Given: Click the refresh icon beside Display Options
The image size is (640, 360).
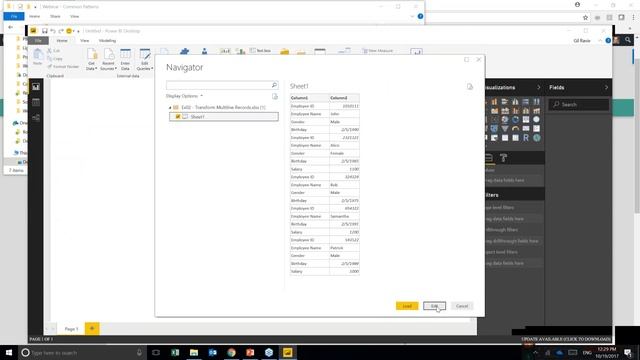Looking at the screenshot, I should pos(275,96).
